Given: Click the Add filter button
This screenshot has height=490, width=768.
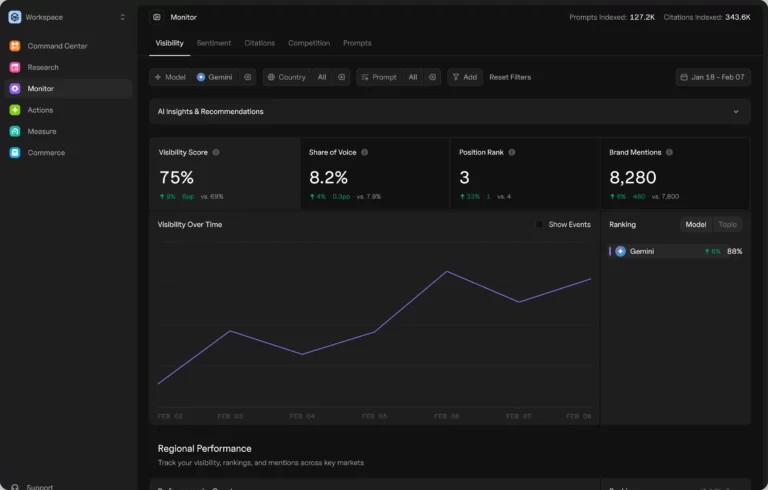Looking at the screenshot, I should pos(464,77).
